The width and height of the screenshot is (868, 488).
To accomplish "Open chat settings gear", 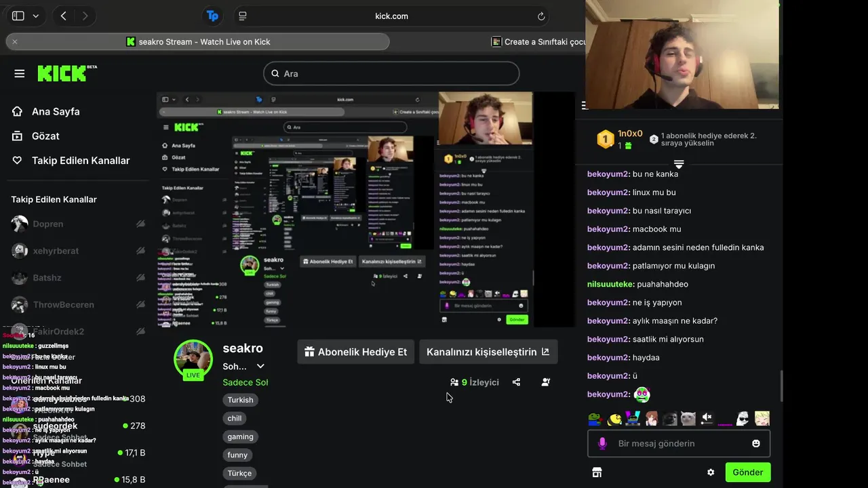I will click(x=711, y=472).
